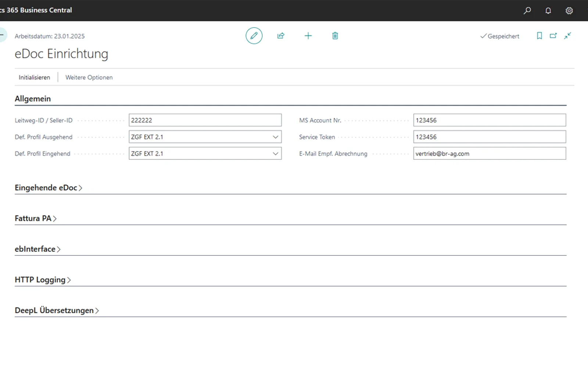Viewport: 588px width, 368px height.
Task: Click the E-Mail Empf. Abrechnung field
Action: (490, 153)
